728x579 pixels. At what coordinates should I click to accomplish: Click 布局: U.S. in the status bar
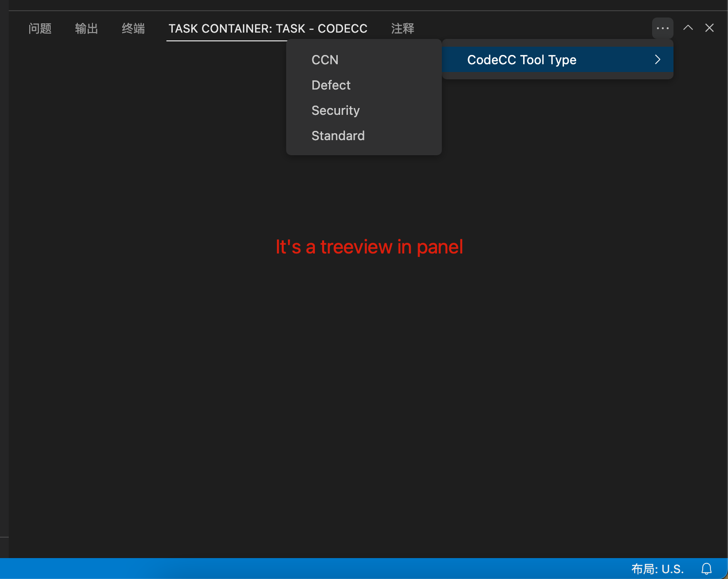pyautogui.click(x=657, y=568)
